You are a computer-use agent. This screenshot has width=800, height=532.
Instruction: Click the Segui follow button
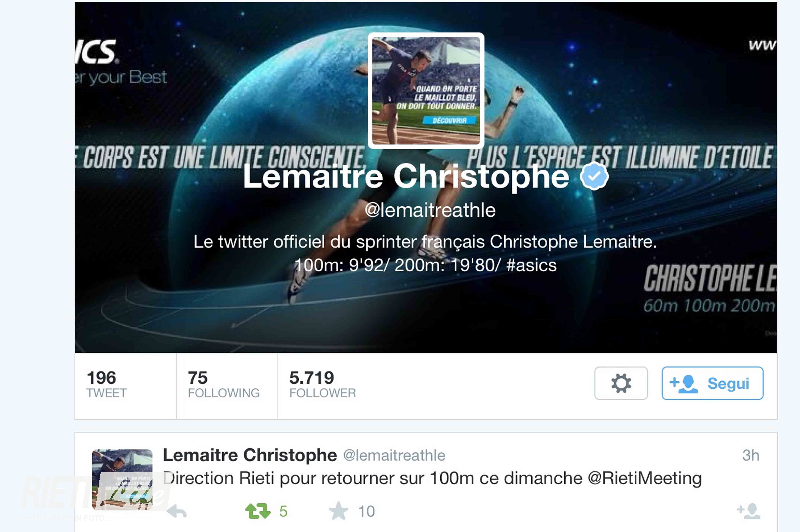(712, 383)
